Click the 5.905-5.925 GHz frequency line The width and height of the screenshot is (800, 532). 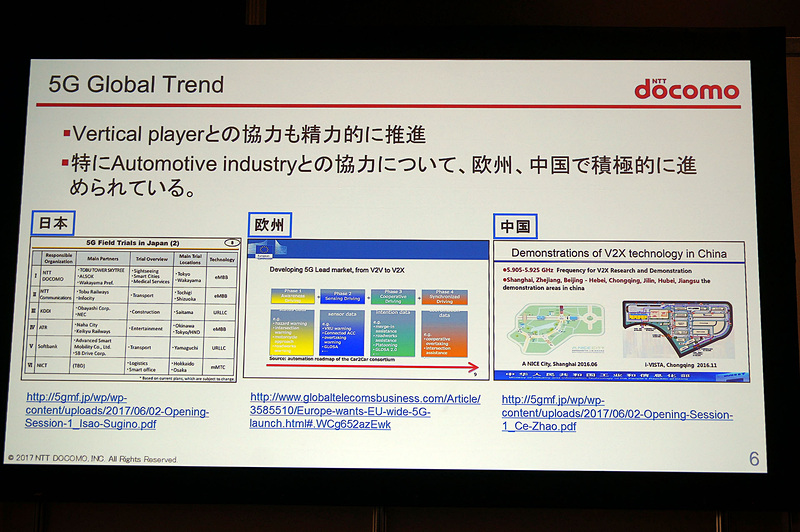597,270
